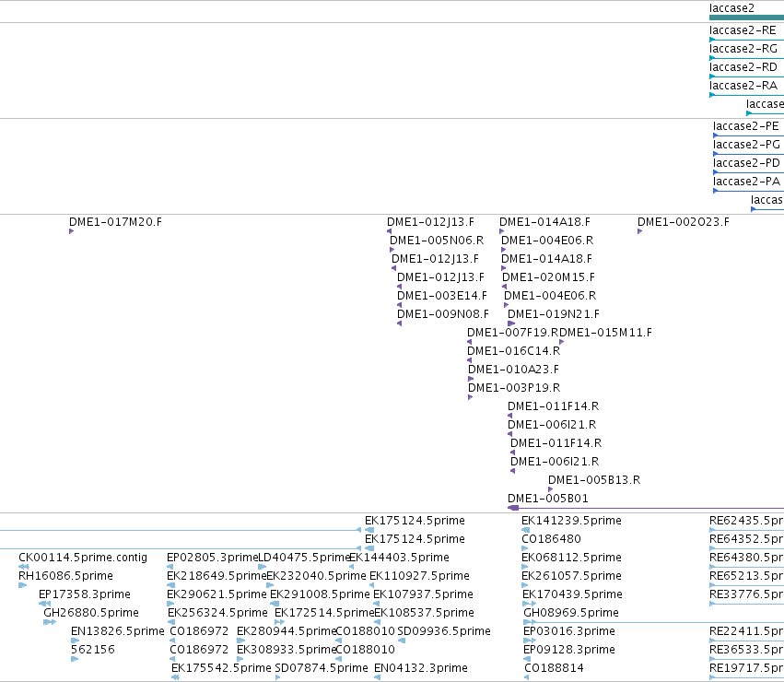Click the DME1-005B13.R label
This screenshot has width=784, height=682.
pos(594,480)
